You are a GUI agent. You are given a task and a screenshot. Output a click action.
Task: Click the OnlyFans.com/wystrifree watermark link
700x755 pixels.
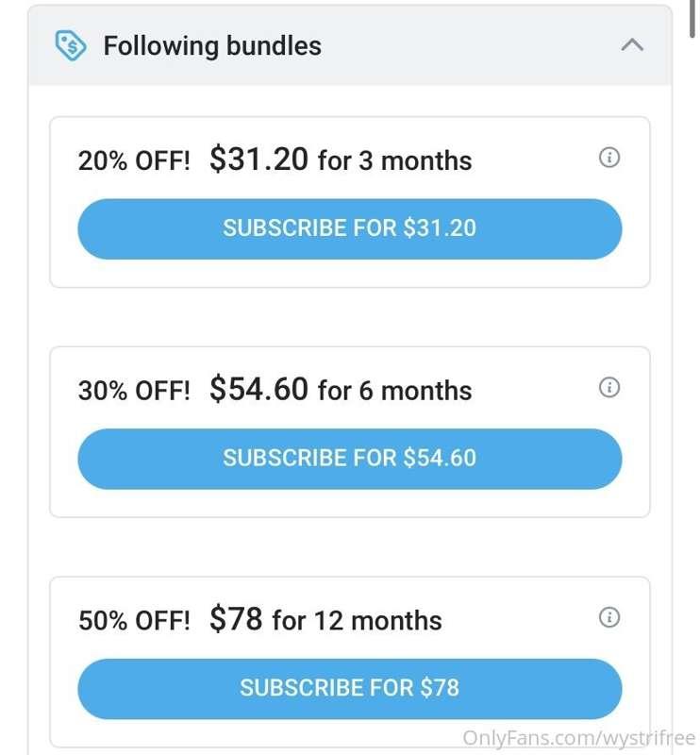tap(578, 738)
